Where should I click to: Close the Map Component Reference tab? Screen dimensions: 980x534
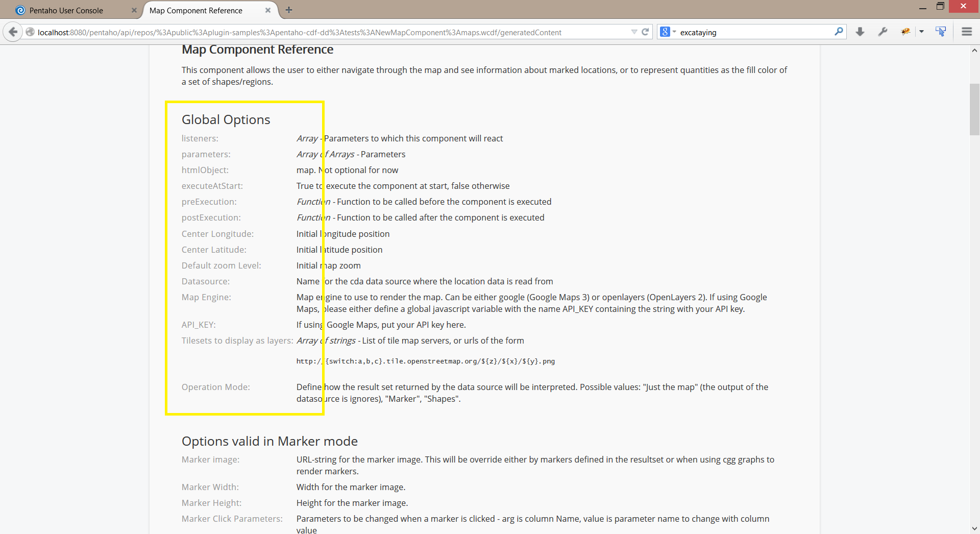(268, 10)
